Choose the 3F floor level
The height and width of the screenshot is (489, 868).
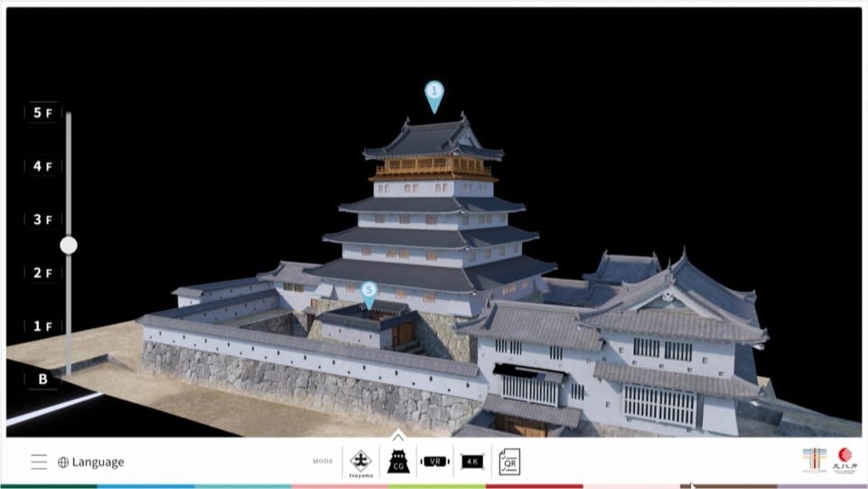42,220
